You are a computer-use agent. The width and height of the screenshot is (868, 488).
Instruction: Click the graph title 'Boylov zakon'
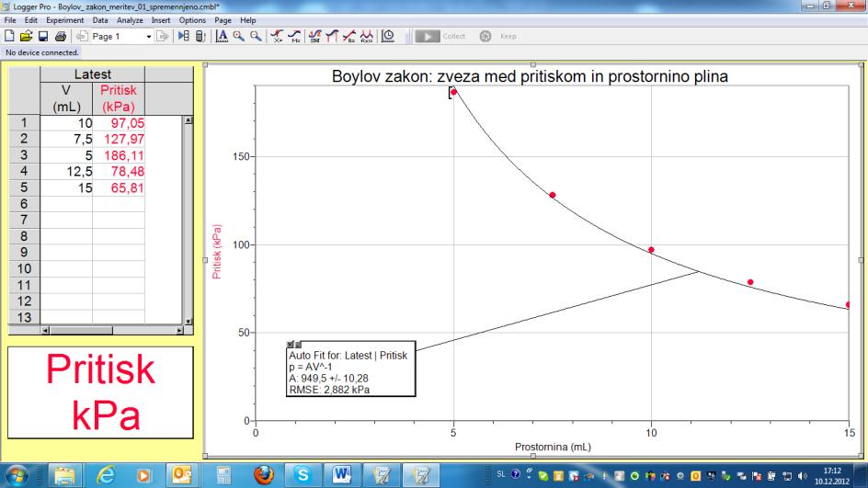tap(530, 76)
